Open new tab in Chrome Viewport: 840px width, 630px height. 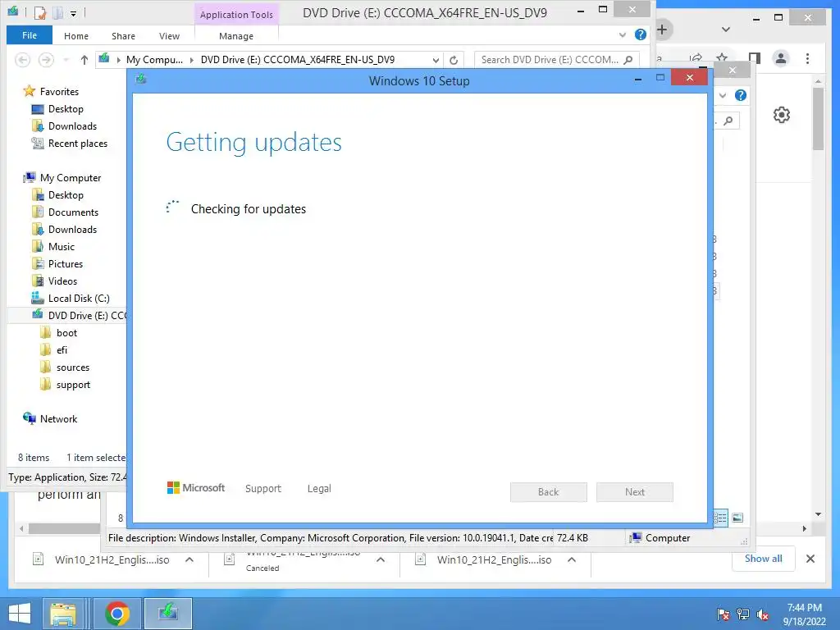coord(662,30)
